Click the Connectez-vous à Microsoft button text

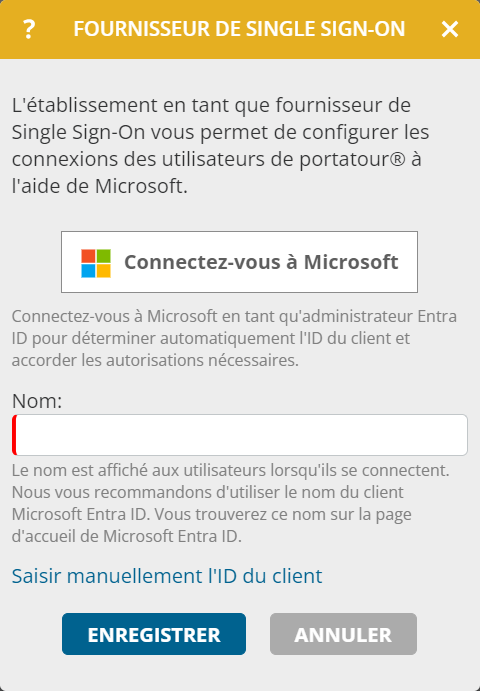coord(261,262)
